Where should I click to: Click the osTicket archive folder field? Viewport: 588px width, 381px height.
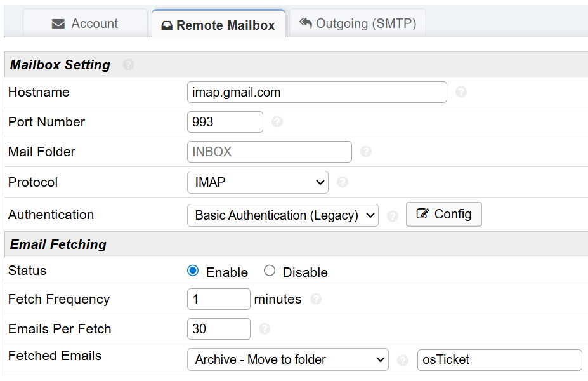[499, 359]
